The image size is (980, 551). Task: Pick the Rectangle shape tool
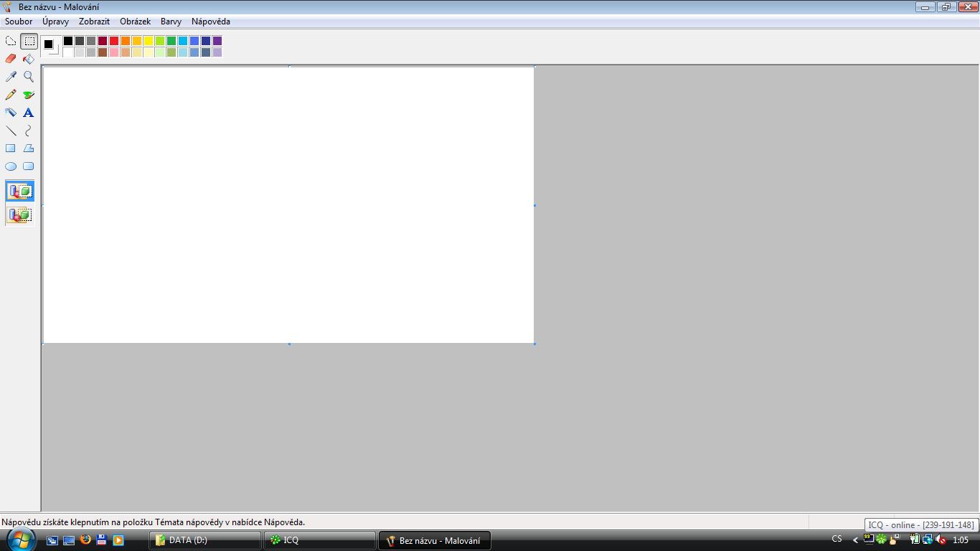point(11,149)
